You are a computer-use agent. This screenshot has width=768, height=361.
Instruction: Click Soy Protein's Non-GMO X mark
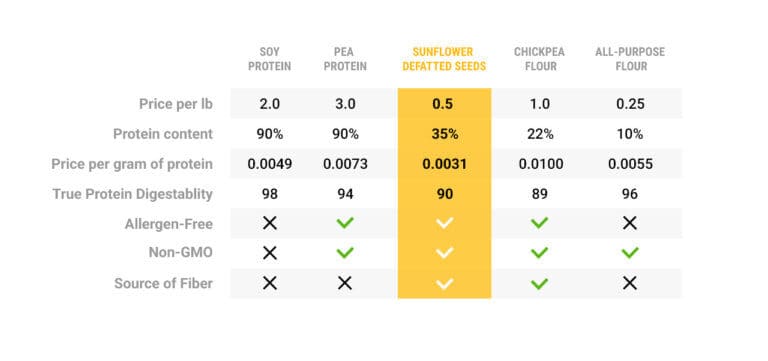click(x=269, y=253)
